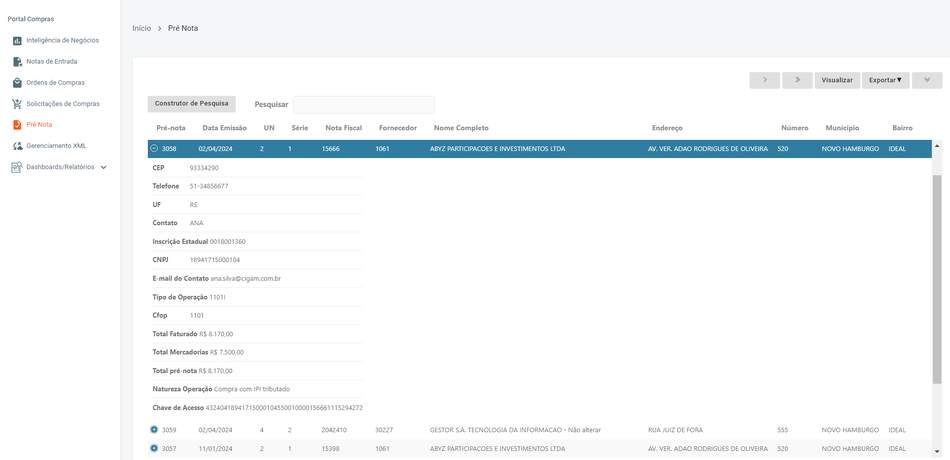Collapse details of pré-nota 3058

tap(154, 148)
